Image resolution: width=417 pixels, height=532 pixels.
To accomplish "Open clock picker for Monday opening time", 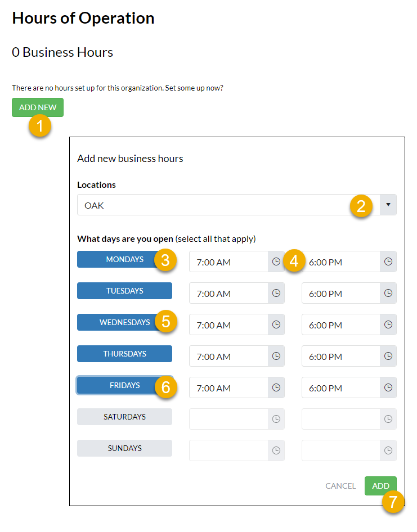I will point(276,262).
